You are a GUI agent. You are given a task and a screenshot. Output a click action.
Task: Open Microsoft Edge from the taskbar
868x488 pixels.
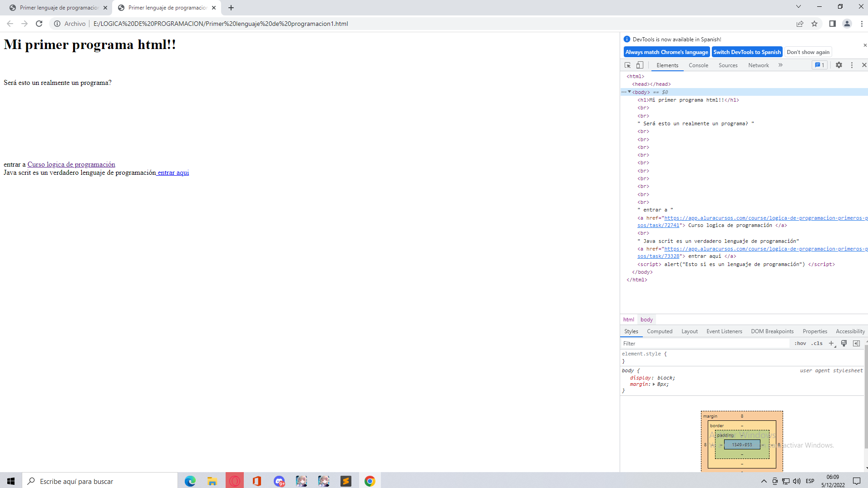coord(190,481)
